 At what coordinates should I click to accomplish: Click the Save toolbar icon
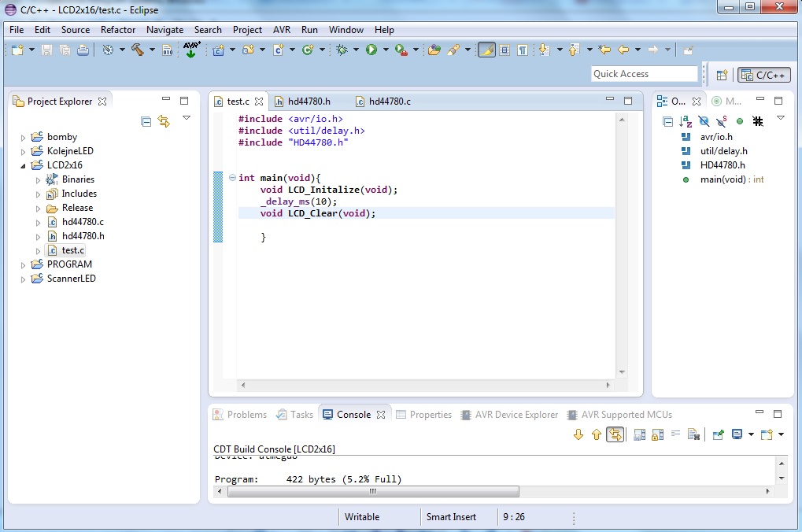tap(46, 50)
